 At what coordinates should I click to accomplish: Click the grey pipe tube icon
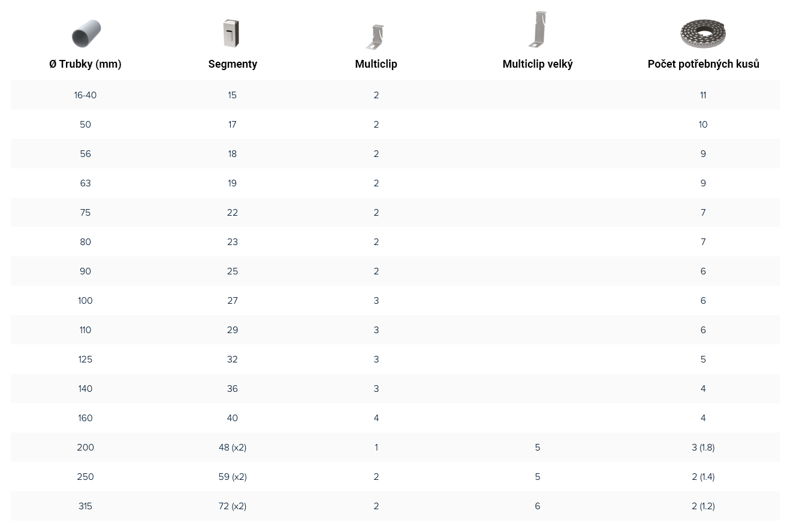tap(86, 33)
